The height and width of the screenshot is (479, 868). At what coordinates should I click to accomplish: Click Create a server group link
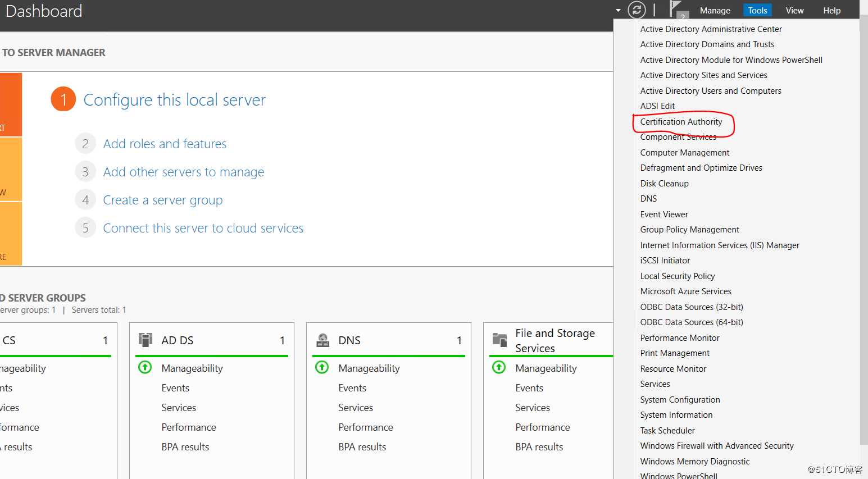coord(163,200)
